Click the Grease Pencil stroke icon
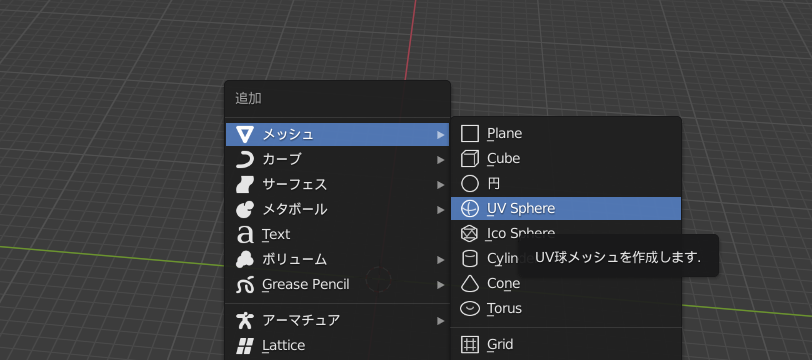 click(244, 284)
